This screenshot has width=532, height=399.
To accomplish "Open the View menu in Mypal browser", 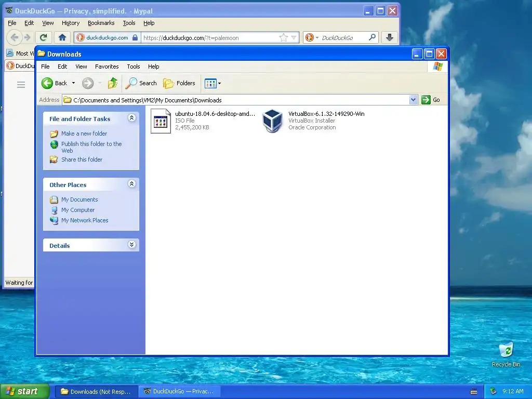I will [x=48, y=23].
